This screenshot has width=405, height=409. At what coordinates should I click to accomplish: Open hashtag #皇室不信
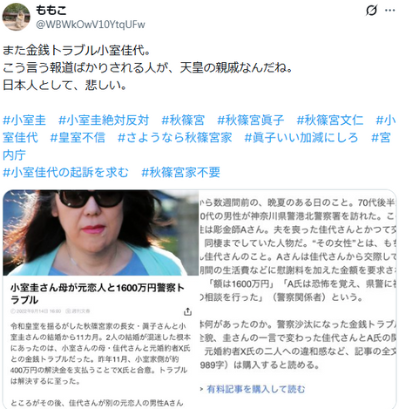(78, 137)
